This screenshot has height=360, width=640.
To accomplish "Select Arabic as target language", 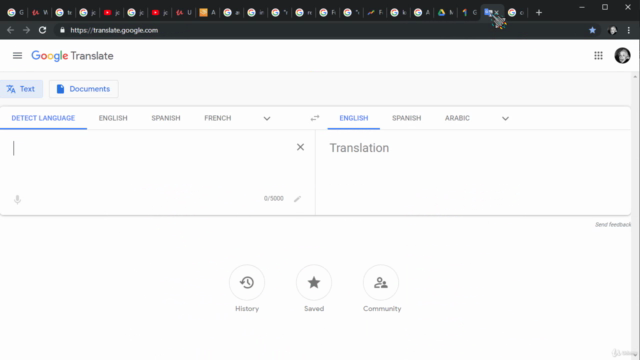I will 457,118.
